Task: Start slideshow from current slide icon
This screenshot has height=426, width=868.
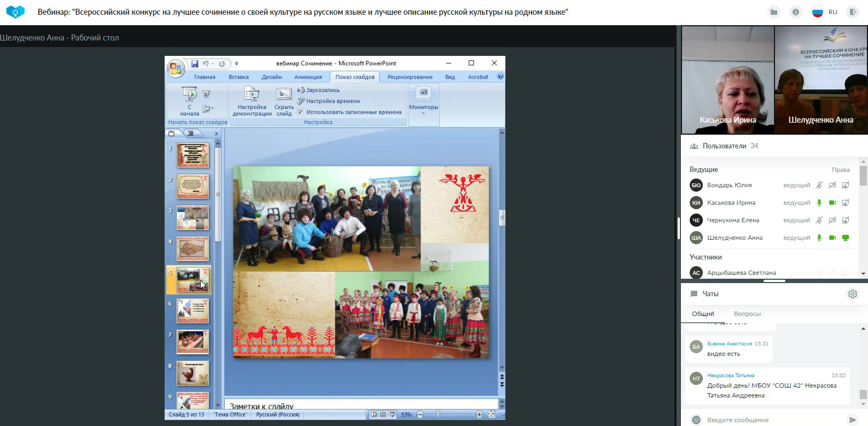Action: (206, 94)
